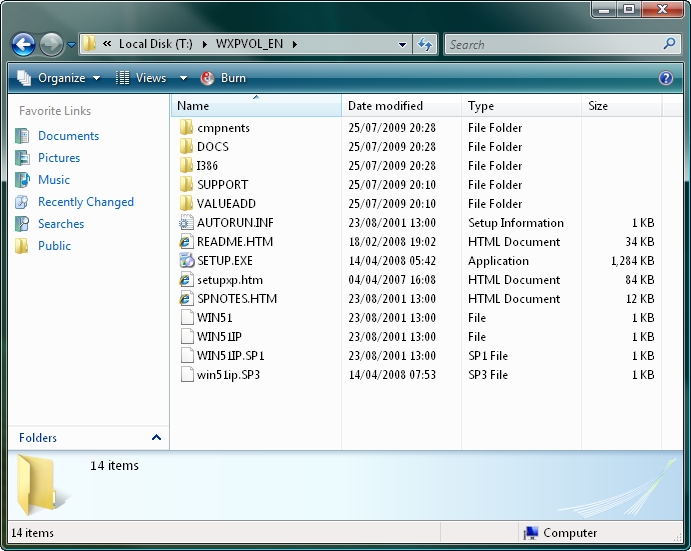Select the README.HTM file icon
The height and width of the screenshot is (551, 691).
pos(186,242)
